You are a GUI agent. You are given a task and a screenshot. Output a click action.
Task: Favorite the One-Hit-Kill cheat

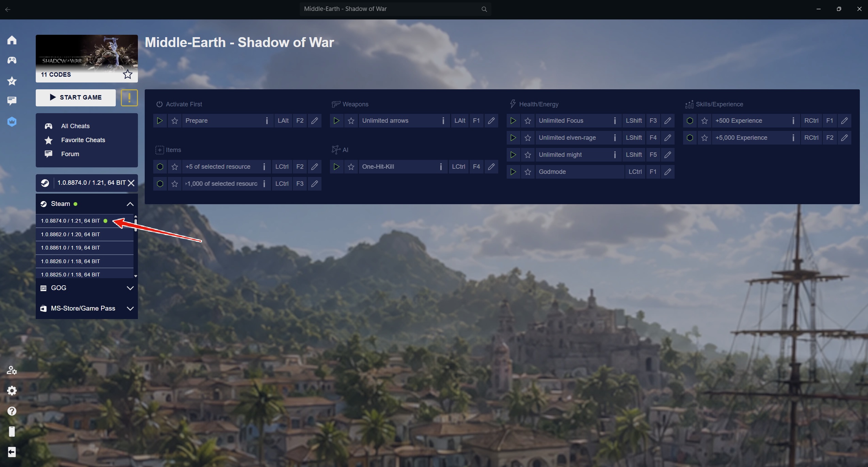351,167
